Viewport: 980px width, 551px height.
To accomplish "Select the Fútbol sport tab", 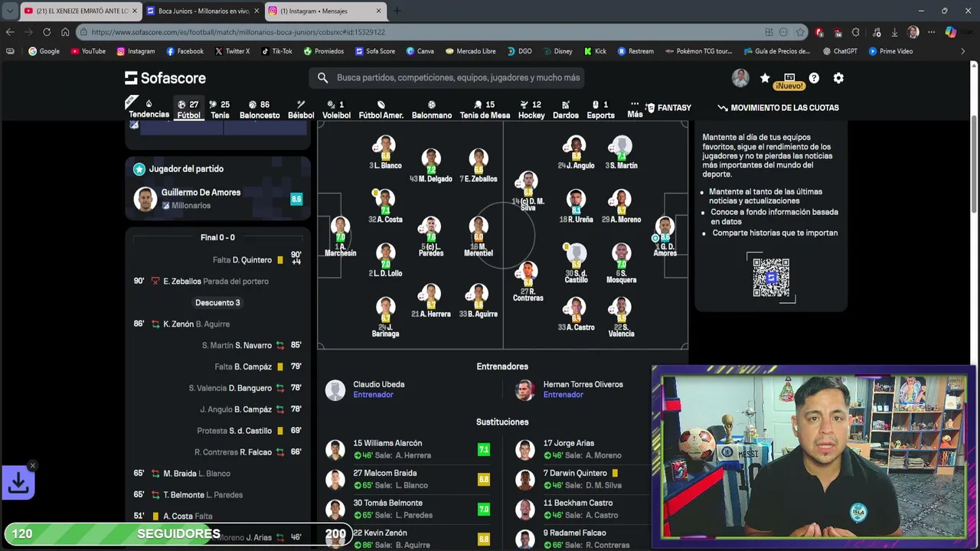I will point(188,109).
